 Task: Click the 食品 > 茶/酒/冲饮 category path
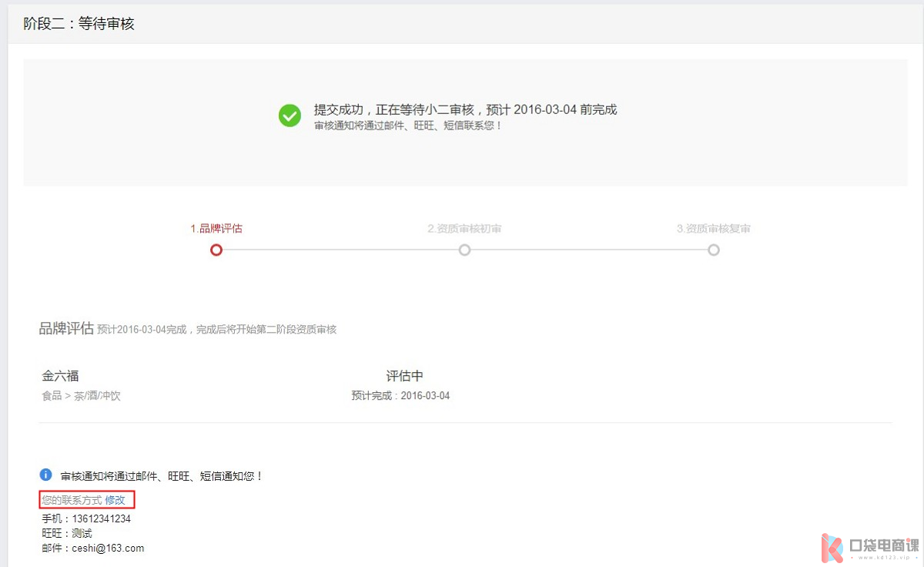click(x=81, y=396)
